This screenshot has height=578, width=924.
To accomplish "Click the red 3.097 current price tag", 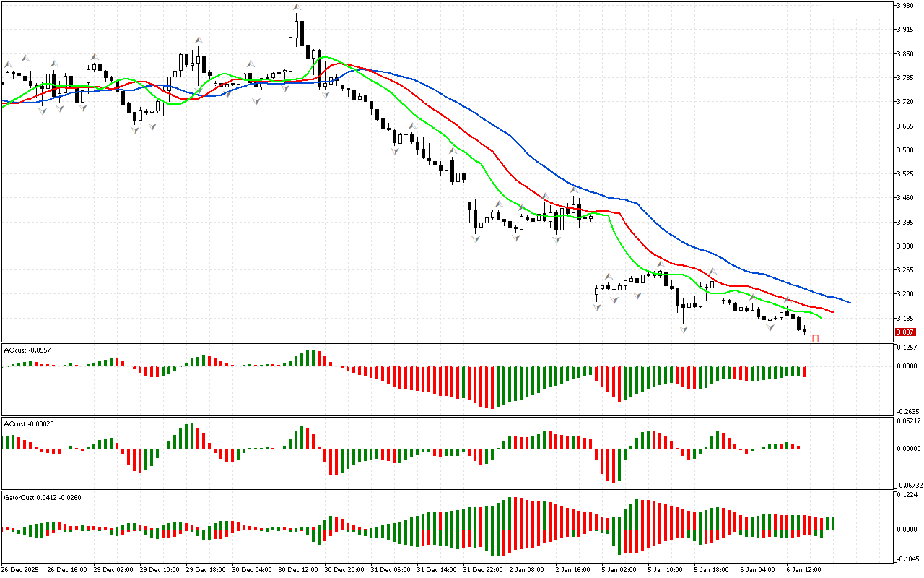I will point(905,332).
